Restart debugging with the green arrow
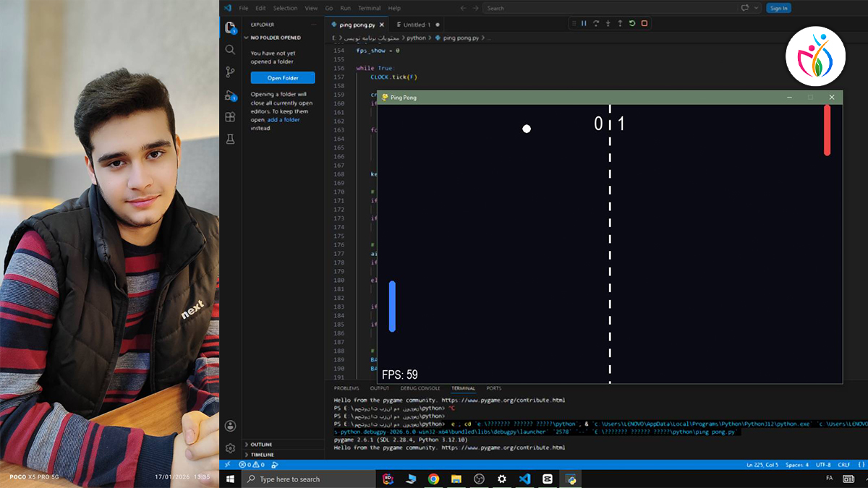Screen dimensions: 868x488 coord(631,24)
